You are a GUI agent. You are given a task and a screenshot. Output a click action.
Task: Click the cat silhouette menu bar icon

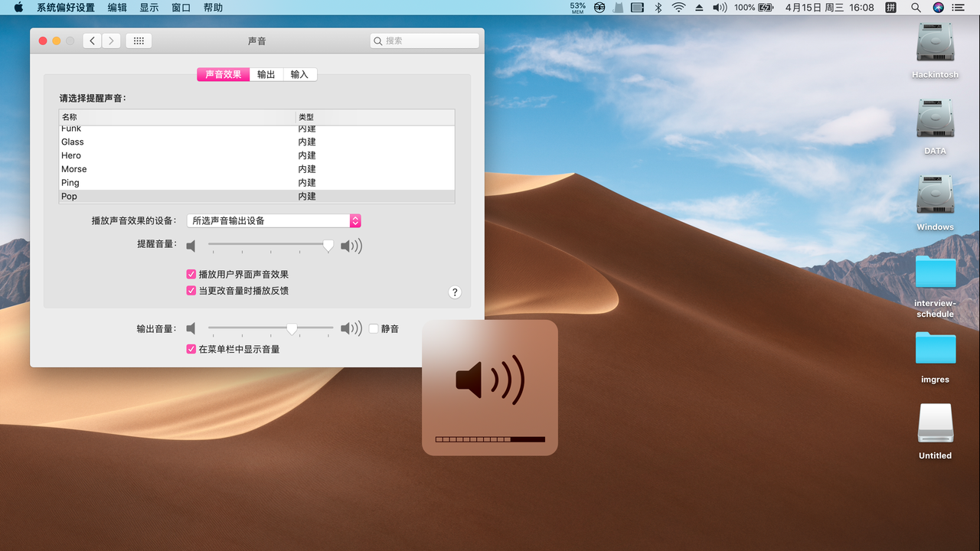(618, 8)
